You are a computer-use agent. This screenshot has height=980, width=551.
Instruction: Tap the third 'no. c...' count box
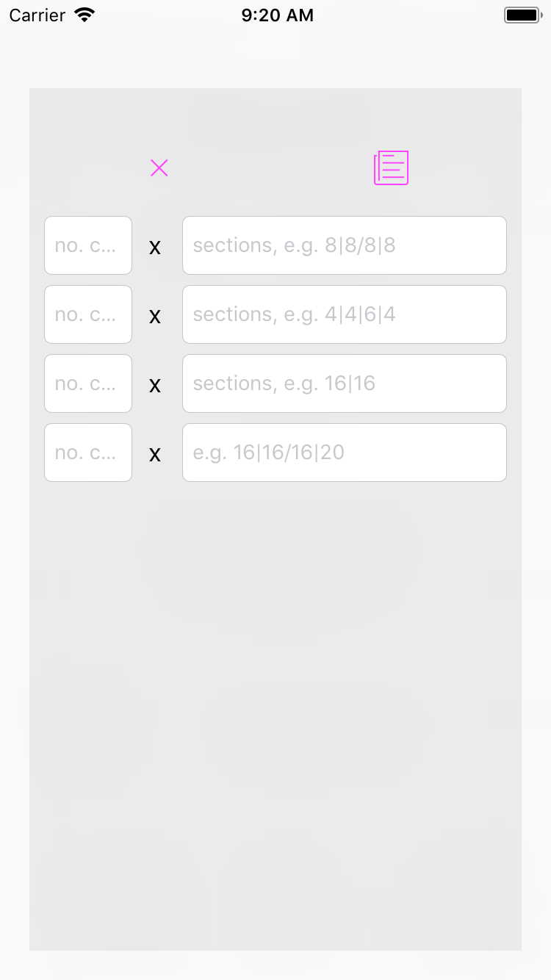tap(87, 383)
